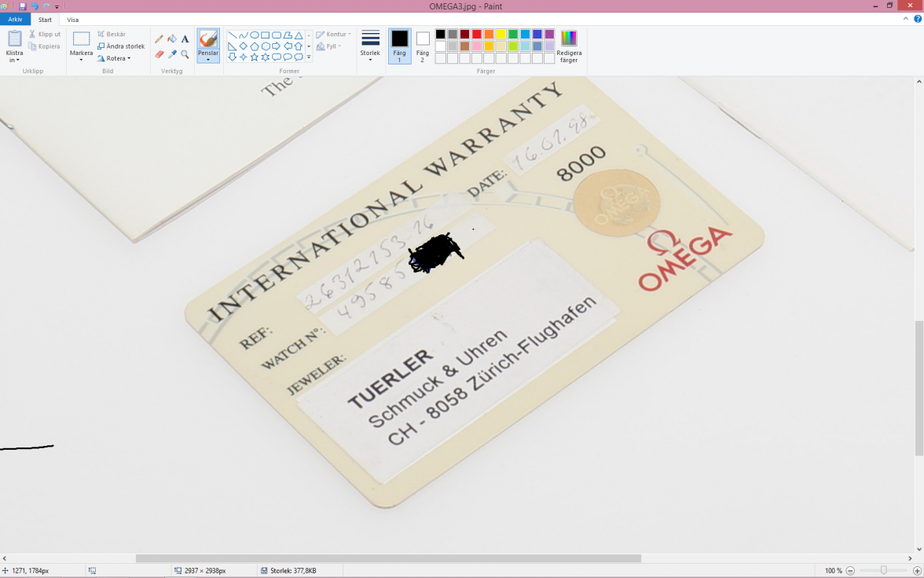Pick the Eraser tool
924x578 pixels.
point(159,54)
